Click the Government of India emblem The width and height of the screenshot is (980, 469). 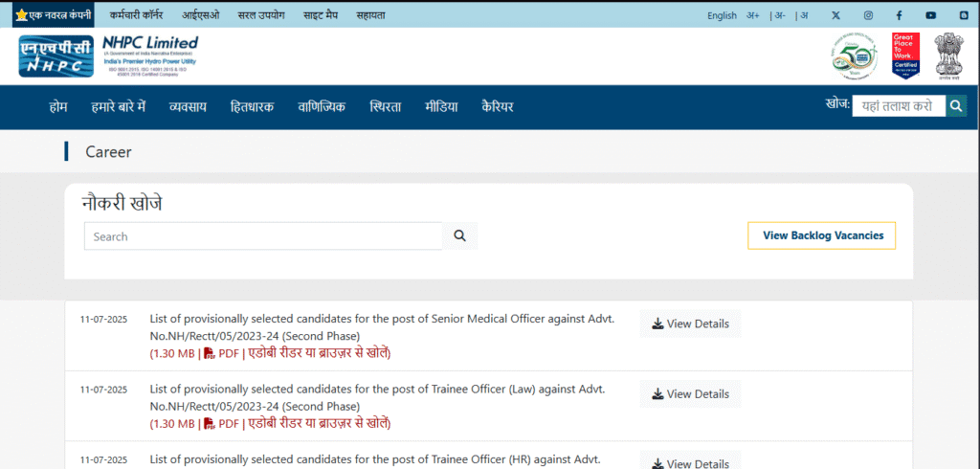948,56
